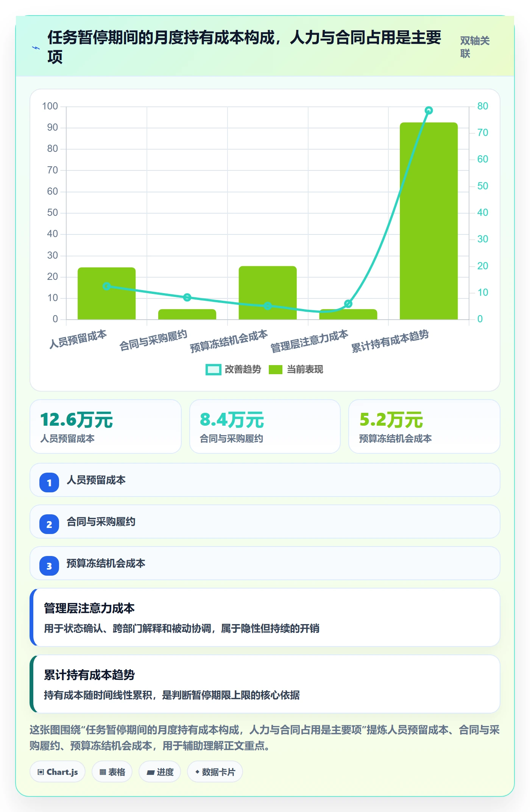Click list row text 预算冻结机会成本
Screen dimensions: 530x812
click(106, 564)
